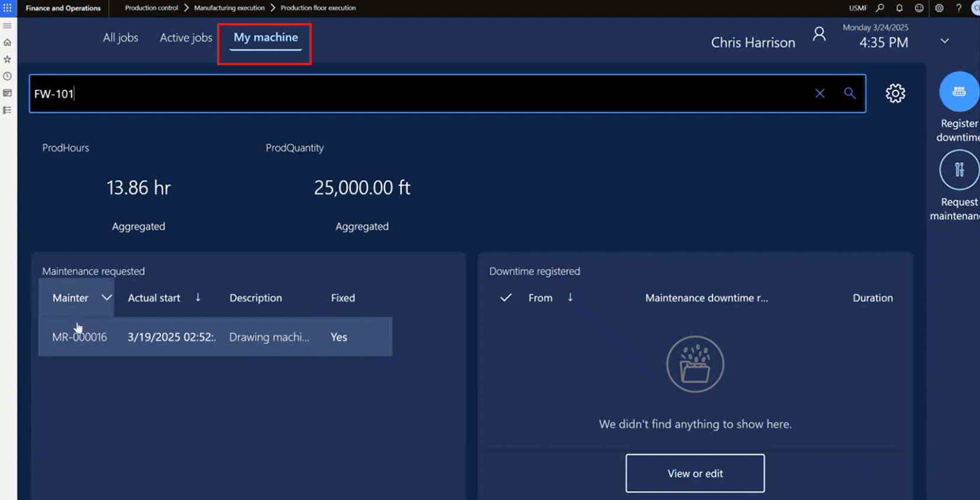Switch to the Active jobs tab

click(186, 38)
